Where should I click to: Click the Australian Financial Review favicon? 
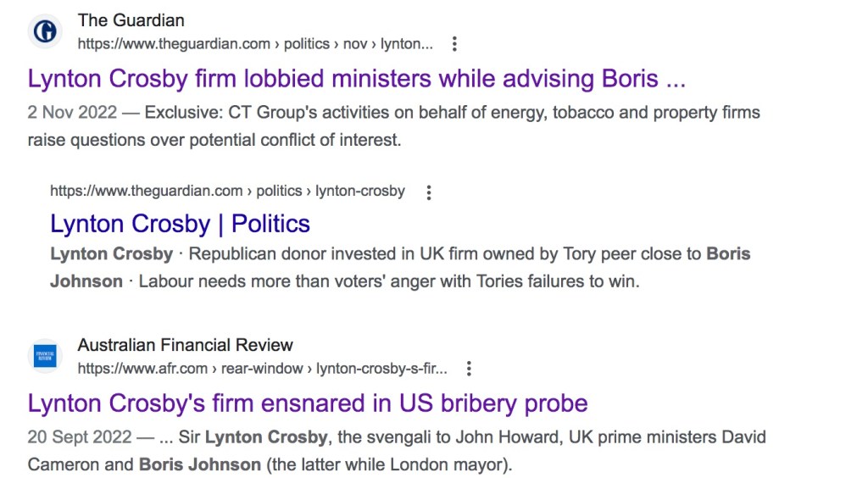click(x=45, y=356)
